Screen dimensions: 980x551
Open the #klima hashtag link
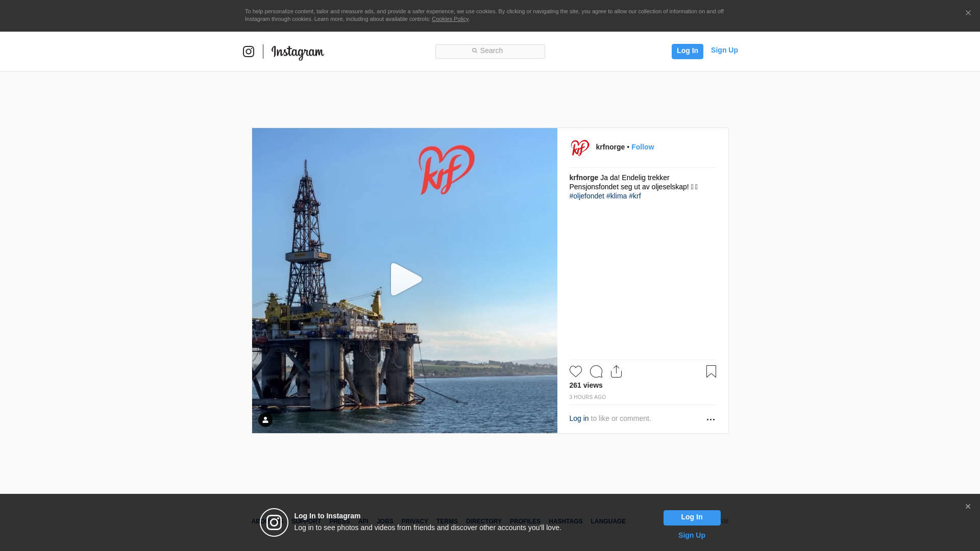[x=616, y=196]
